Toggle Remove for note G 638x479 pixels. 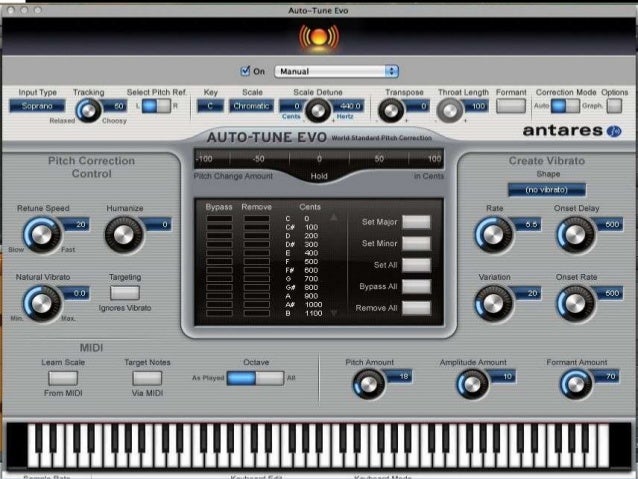coord(256,279)
